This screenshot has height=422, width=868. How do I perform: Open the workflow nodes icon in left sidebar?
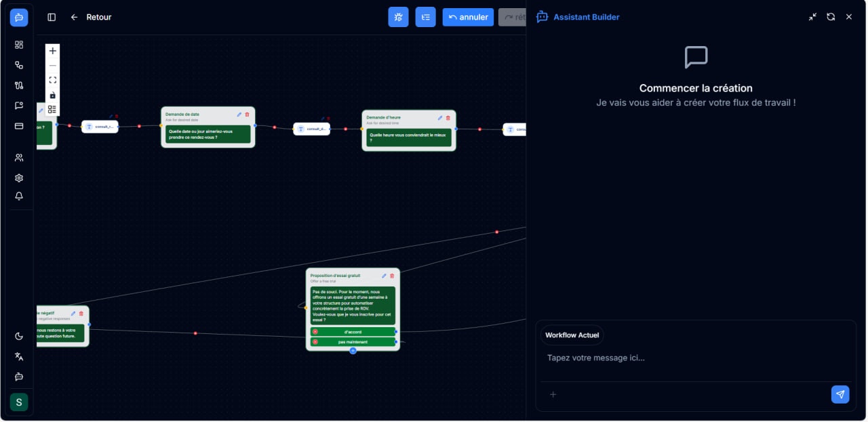[x=19, y=65]
